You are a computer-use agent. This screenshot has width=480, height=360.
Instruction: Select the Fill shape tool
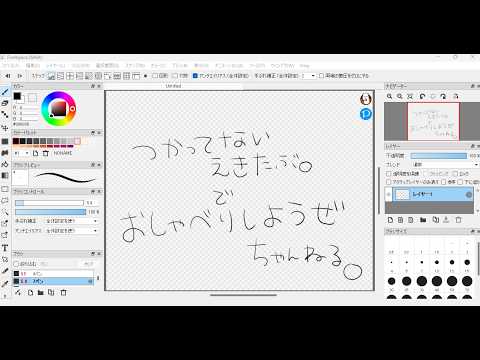click(5, 141)
